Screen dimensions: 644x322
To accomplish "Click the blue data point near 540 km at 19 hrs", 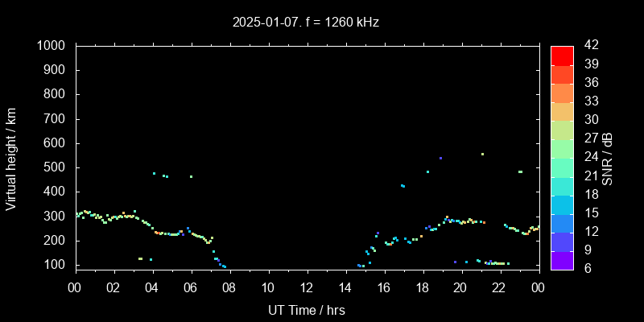I will pos(440,158).
